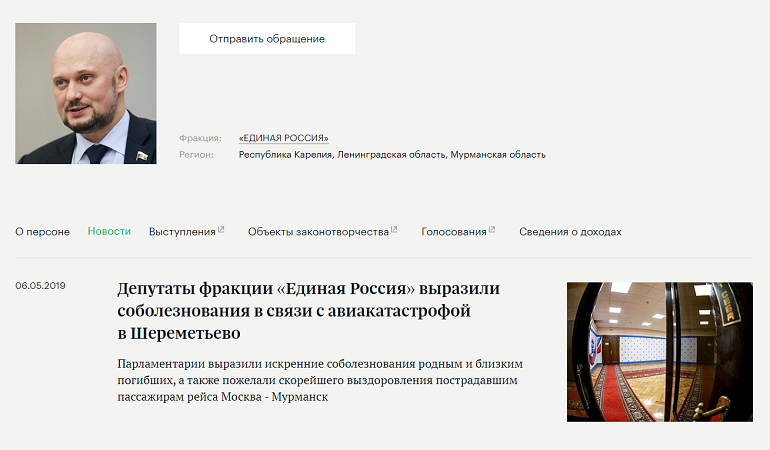This screenshot has height=450, width=770.
Task: Click external link icon next to Выступления
Action: pos(221,230)
